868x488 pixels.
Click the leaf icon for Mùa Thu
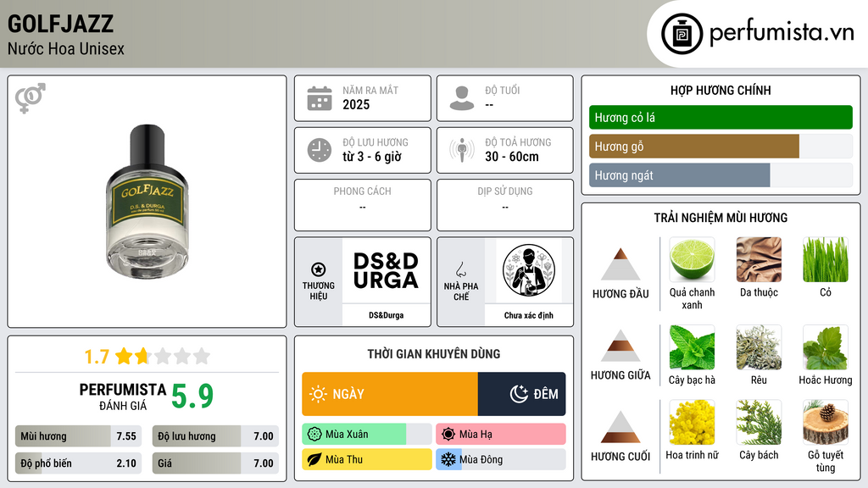(x=314, y=459)
